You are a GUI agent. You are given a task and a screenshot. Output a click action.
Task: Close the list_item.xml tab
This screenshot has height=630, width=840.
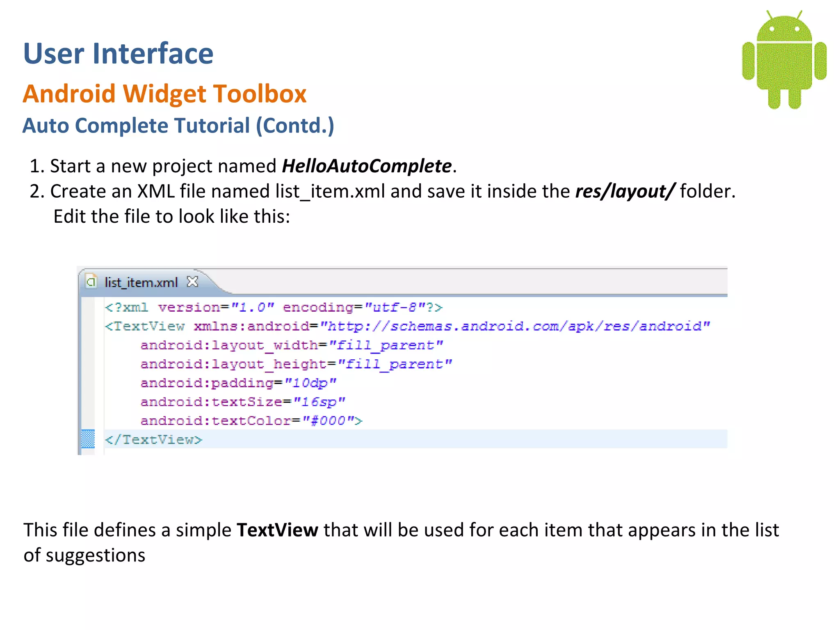pos(192,282)
